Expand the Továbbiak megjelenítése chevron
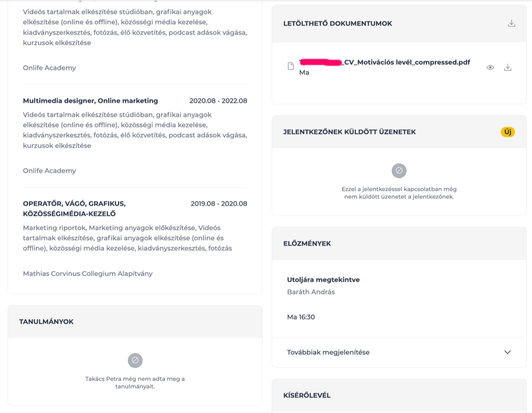 [507, 352]
